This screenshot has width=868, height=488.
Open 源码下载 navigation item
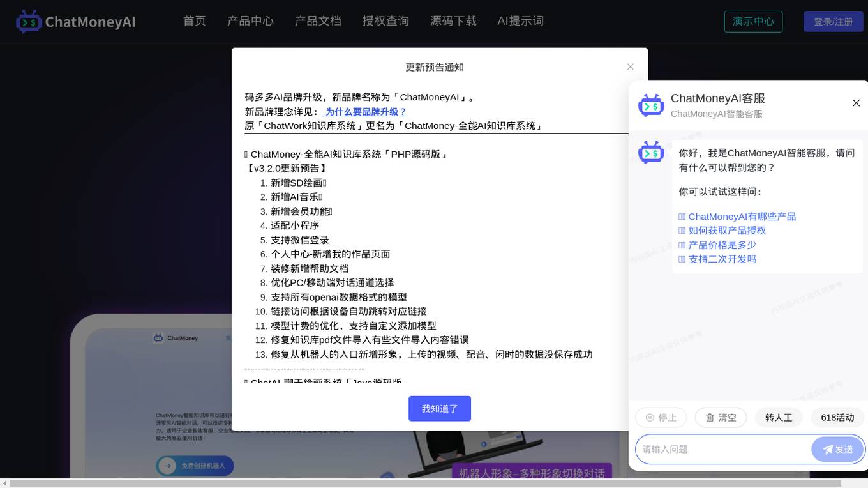453,21
